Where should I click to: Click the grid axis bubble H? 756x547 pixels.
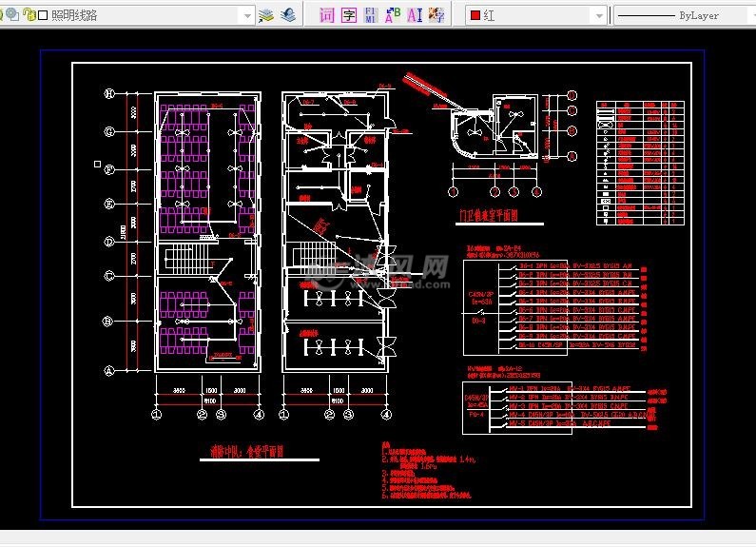tap(109, 93)
